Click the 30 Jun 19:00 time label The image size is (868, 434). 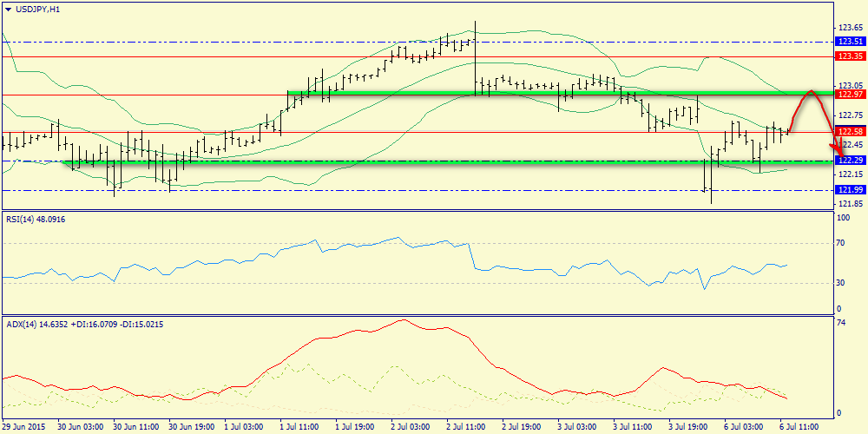pos(191,427)
